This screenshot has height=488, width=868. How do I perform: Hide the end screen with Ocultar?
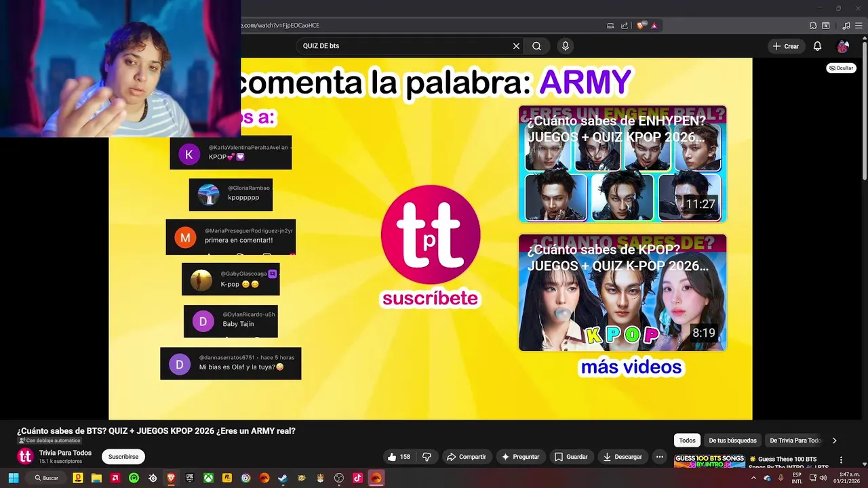tap(841, 68)
